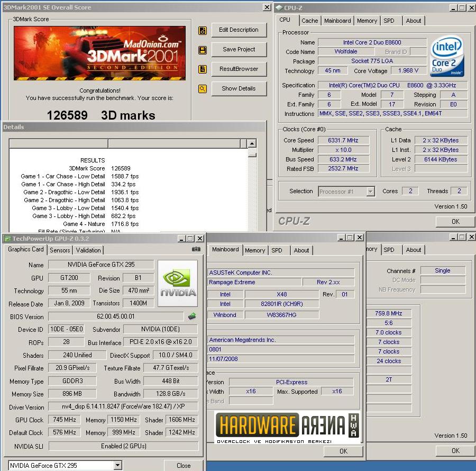Open the Validation tab in GPU-Z

88,250
